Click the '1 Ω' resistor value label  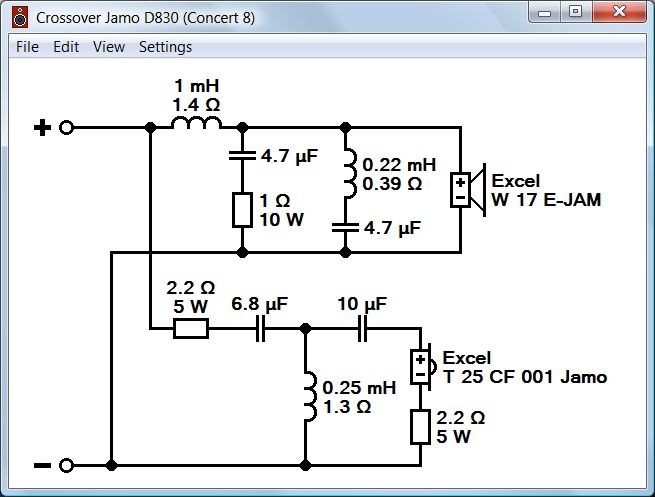pyautogui.click(x=274, y=201)
